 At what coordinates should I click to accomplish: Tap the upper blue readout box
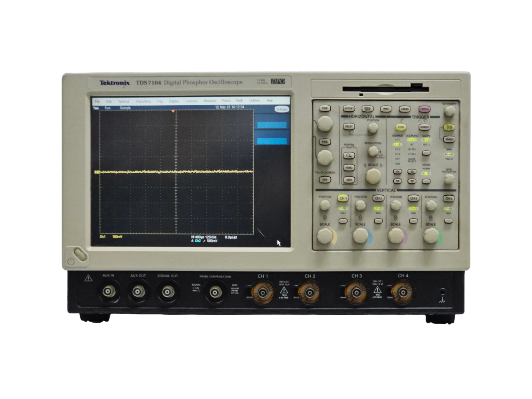pos(272,125)
